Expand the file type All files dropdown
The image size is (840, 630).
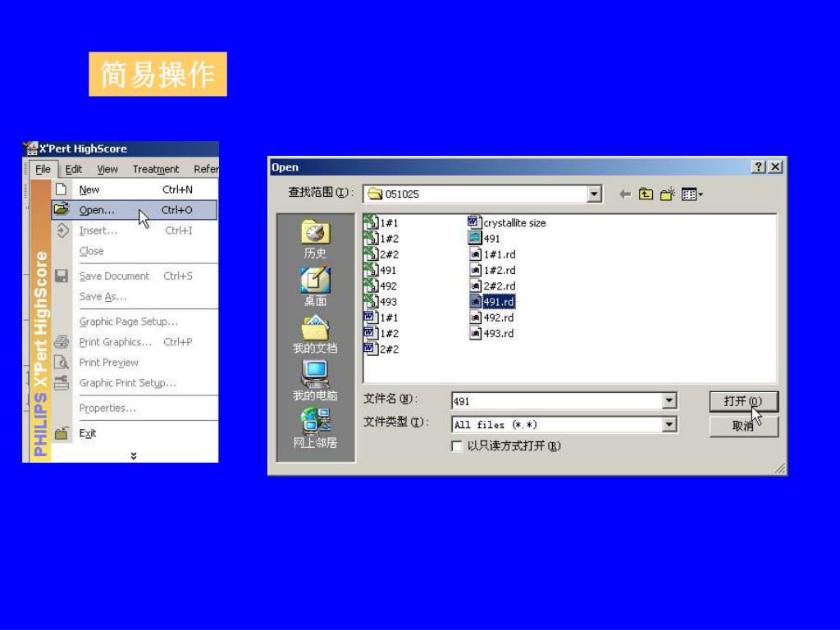pyautogui.click(x=669, y=424)
